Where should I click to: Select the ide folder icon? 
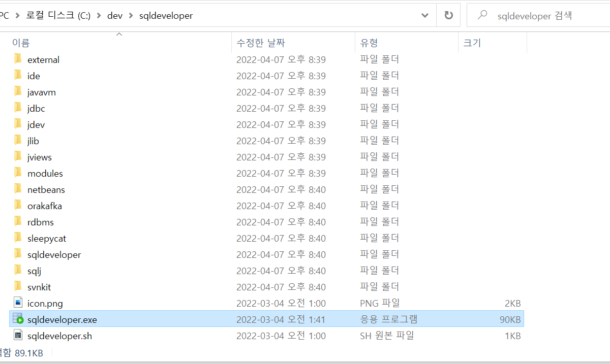click(x=18, y=76)
